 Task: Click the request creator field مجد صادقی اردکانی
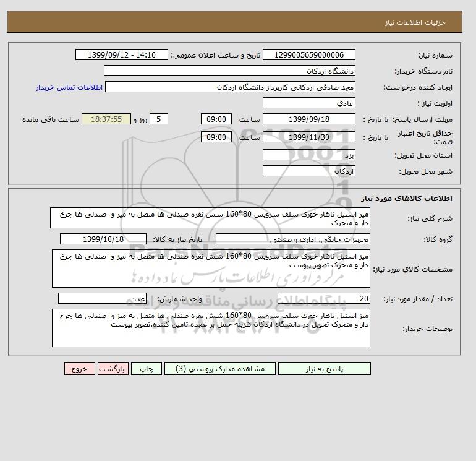pos(230,87)
